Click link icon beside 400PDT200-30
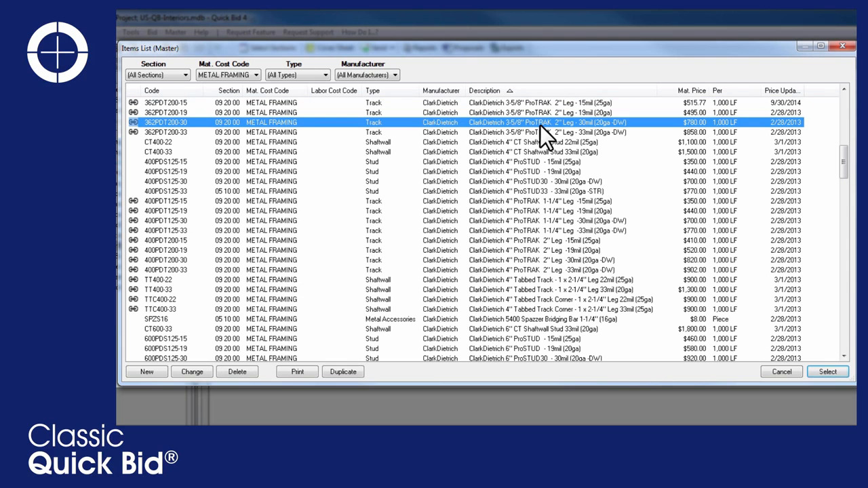The image size is (868, 488). pyautogui.click(x=134, y=260)
